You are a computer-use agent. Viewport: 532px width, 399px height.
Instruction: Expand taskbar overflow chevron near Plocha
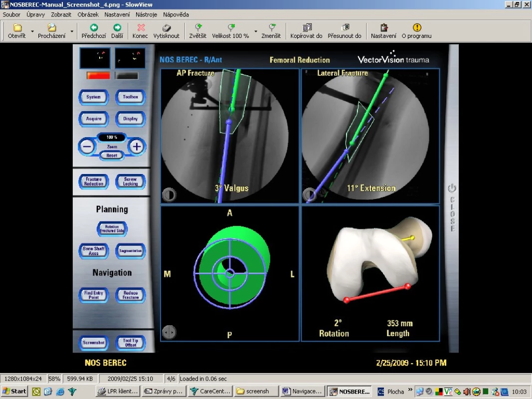tap(410, 390)
